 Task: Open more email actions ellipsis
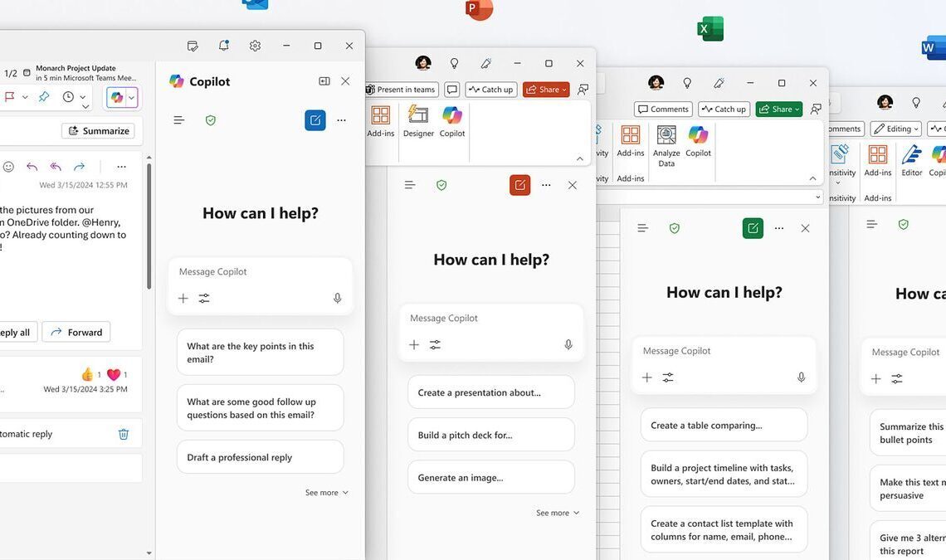[x=121, y=167]
